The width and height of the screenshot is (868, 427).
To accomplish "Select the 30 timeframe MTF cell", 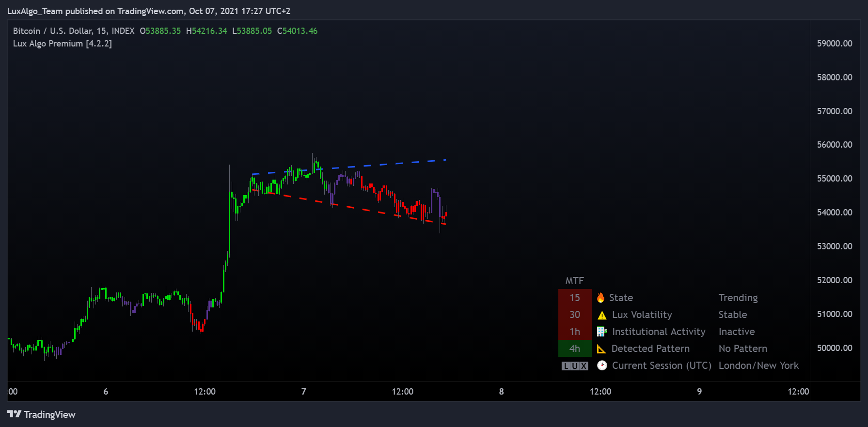I will (575, 315).
